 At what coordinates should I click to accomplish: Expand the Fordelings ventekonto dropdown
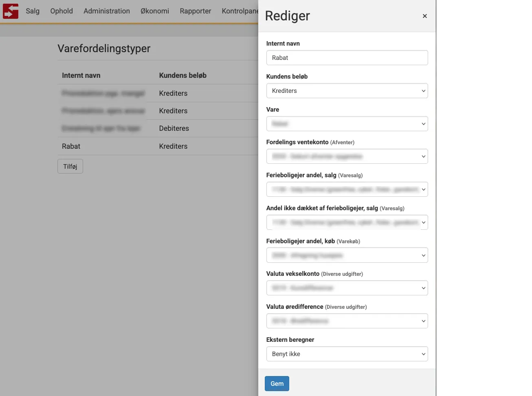(347, 156)
